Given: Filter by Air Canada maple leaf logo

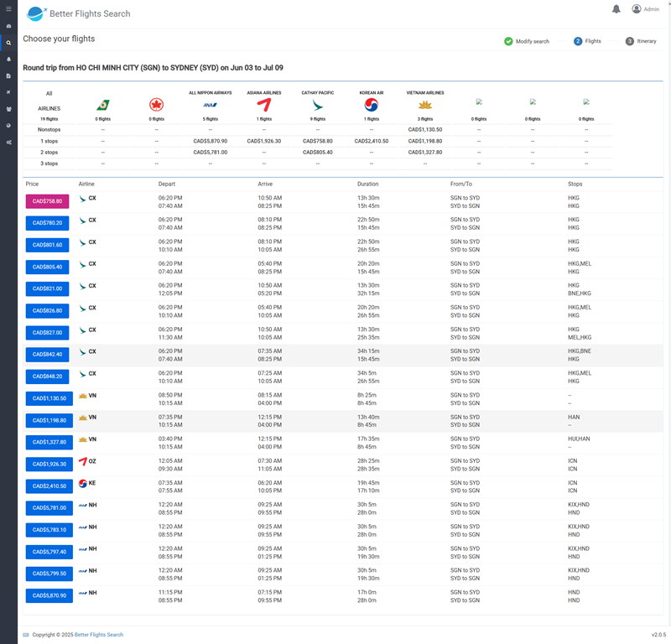Looking at the screenshot, I should [x=156, y=105].
